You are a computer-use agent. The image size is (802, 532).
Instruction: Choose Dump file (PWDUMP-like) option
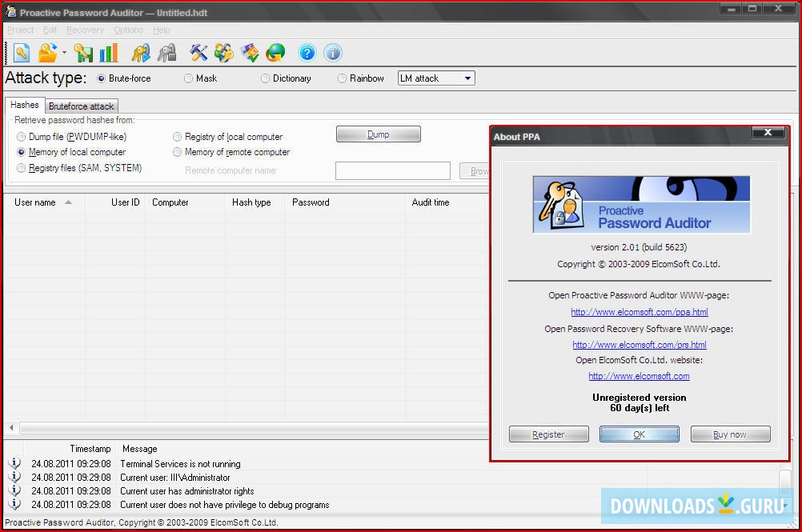coord(71,137)
